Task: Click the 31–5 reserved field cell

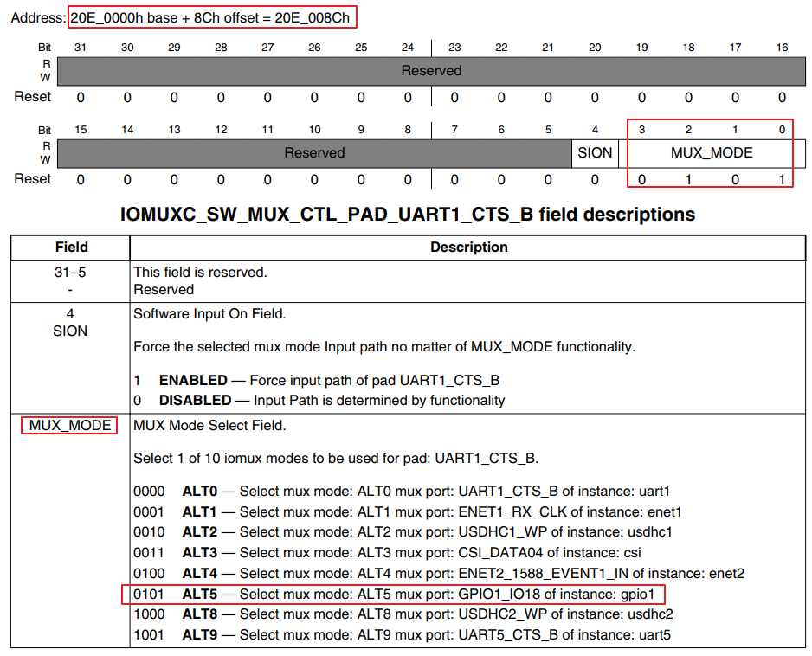Action: tap(70, 281)
